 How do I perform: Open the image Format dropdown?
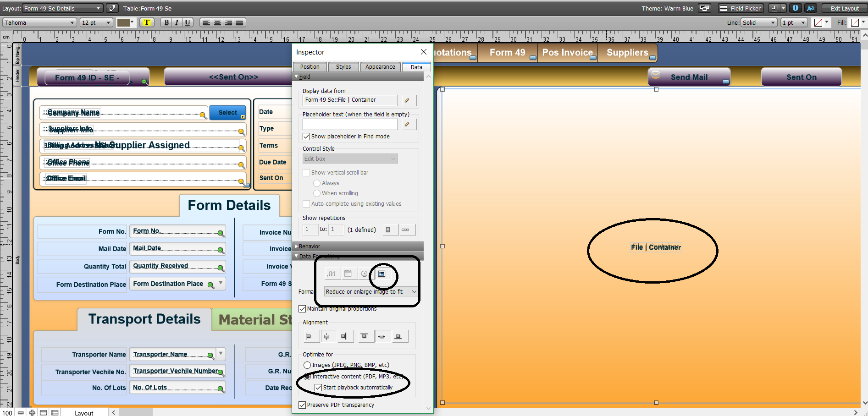point(371,292)
